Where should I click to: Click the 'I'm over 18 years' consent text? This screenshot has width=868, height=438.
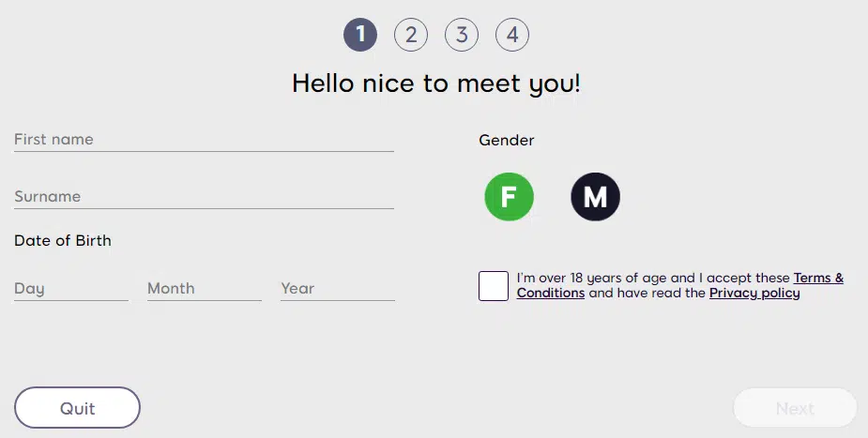(x=638, y=279)
